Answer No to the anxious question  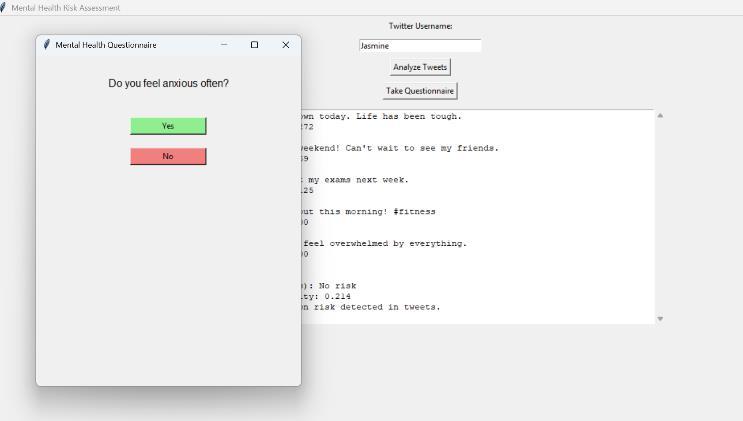point(168,156)
